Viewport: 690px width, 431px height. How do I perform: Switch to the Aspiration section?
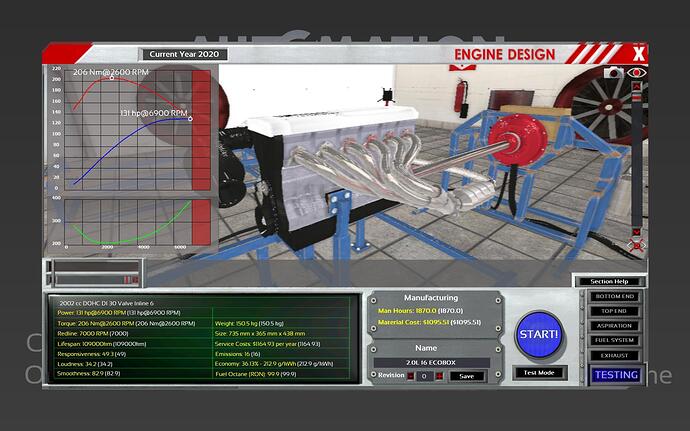coord(614,326)
